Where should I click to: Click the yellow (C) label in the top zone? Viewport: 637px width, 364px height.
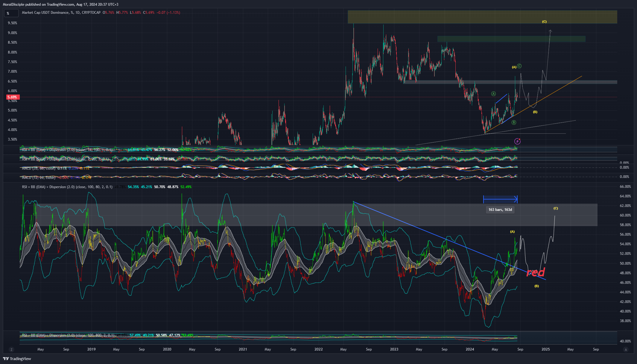click(x=544, y=22)
